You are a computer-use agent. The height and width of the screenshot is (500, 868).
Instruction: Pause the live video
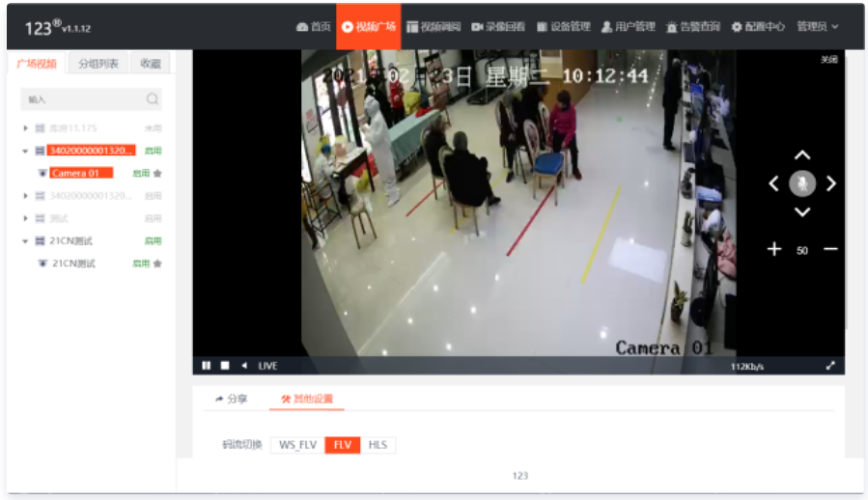206,366
